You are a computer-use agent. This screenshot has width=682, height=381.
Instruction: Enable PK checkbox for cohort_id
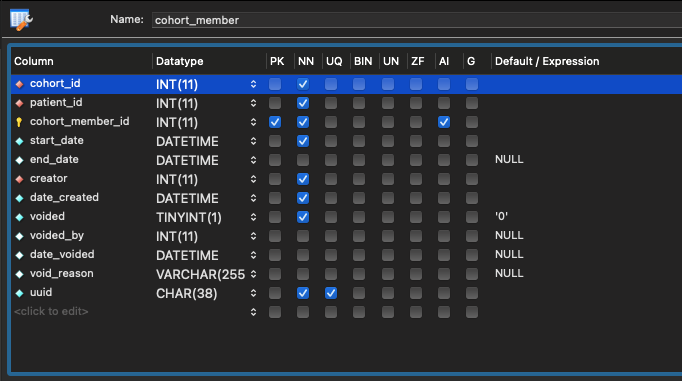(275, 84)
